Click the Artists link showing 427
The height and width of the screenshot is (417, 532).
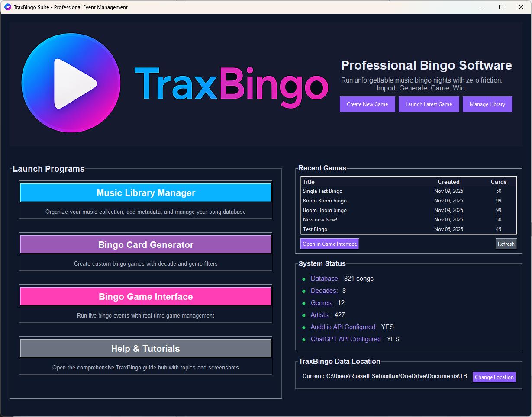320,315
